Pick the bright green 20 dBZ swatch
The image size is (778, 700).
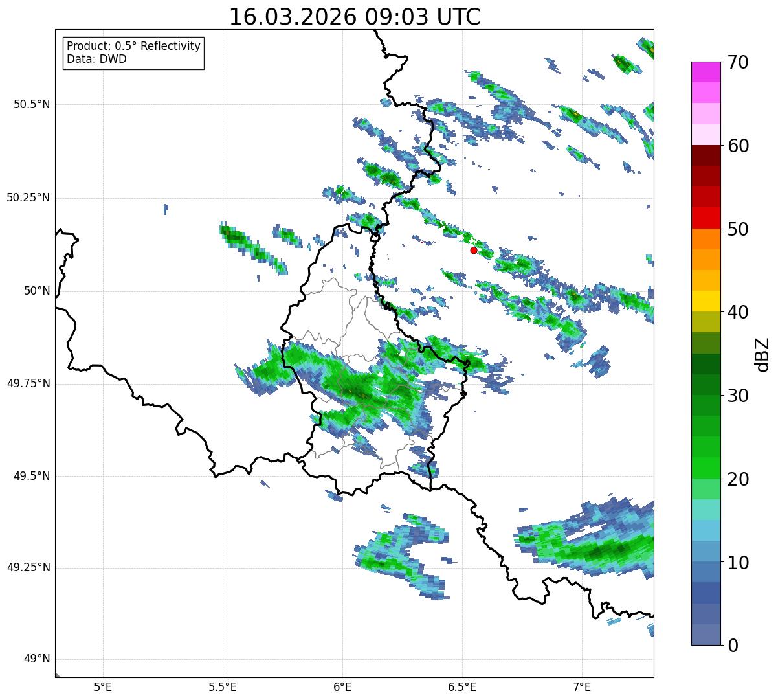point(706,468)
